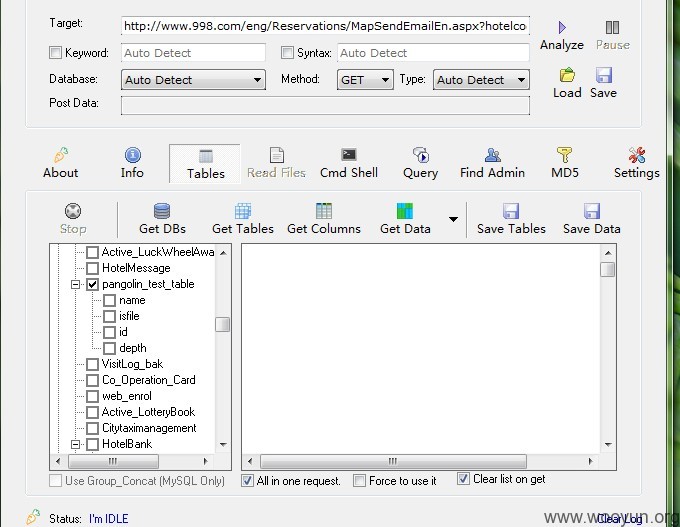Enable the Syntax checkbox
This screenshot has height=527, width=680.
[x=287, y=53]
